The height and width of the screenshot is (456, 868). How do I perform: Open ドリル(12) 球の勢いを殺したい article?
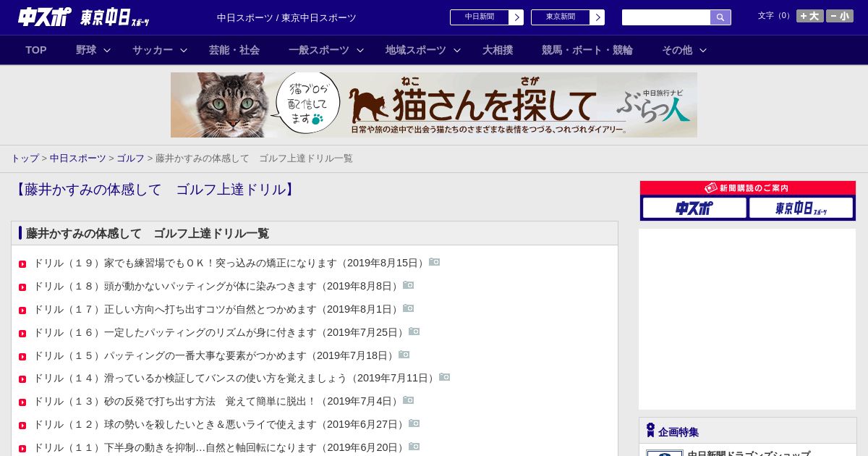point(220,424)
